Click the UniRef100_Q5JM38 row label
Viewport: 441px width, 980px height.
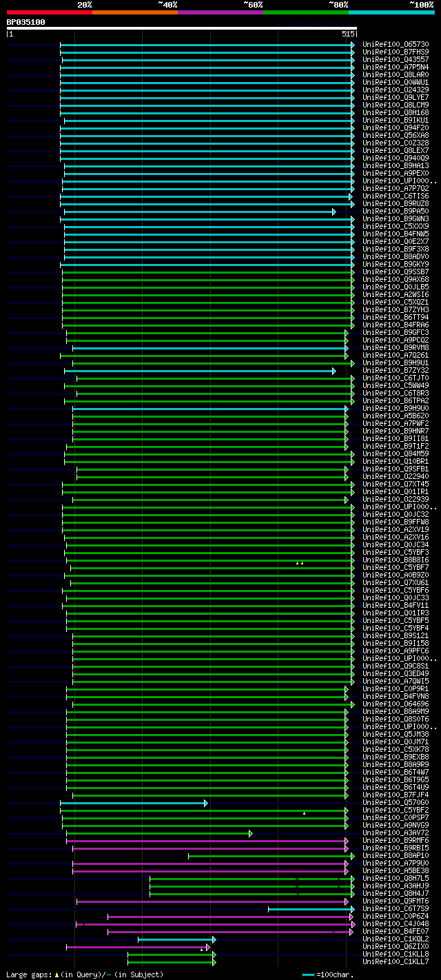pyautogui.click(x=396, y=735)
